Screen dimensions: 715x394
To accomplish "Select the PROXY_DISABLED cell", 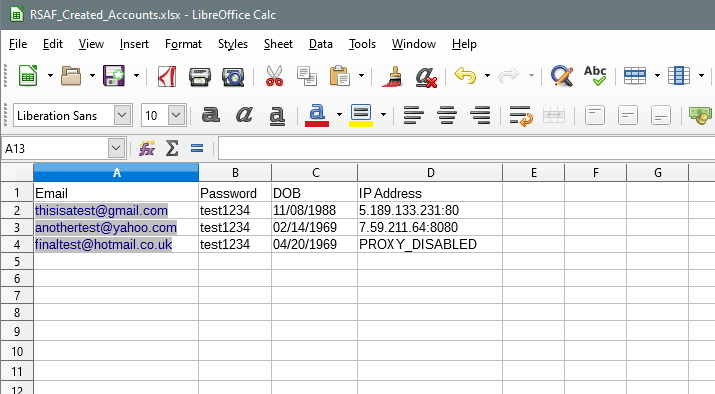I will (x=430, y=244).
